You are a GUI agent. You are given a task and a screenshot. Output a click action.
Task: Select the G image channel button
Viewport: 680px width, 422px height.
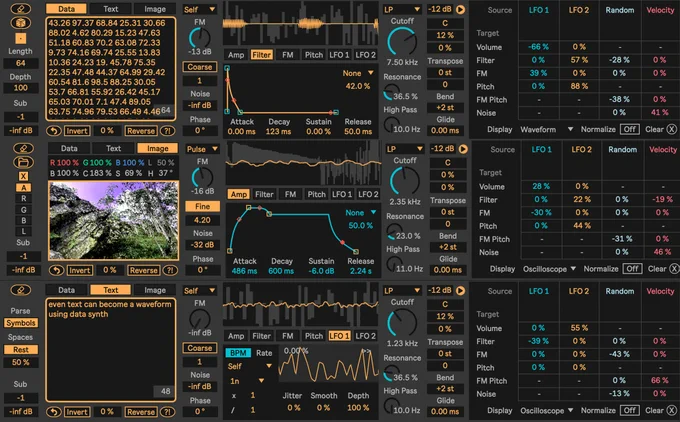point(23,209)
